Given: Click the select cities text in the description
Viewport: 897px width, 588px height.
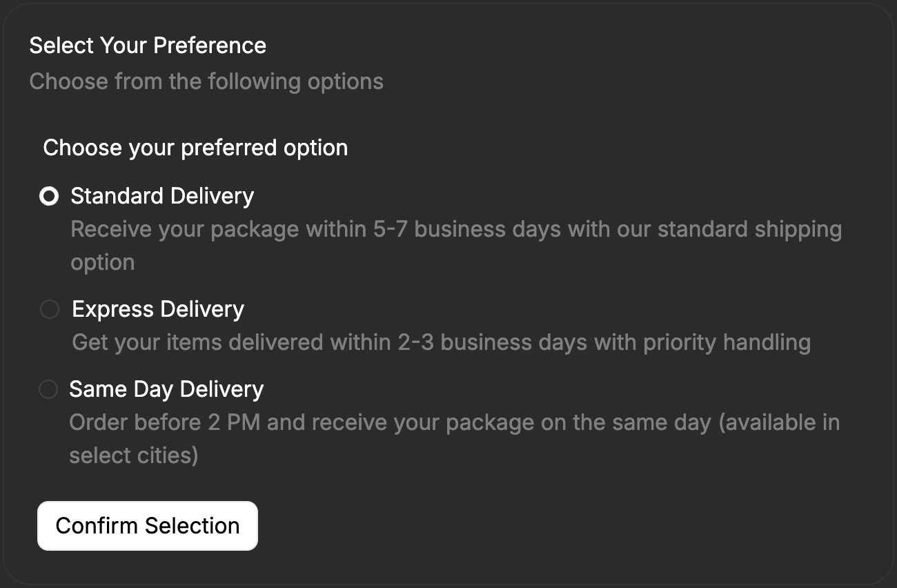Looking at the screenshot, I should (x=132, y=455).
